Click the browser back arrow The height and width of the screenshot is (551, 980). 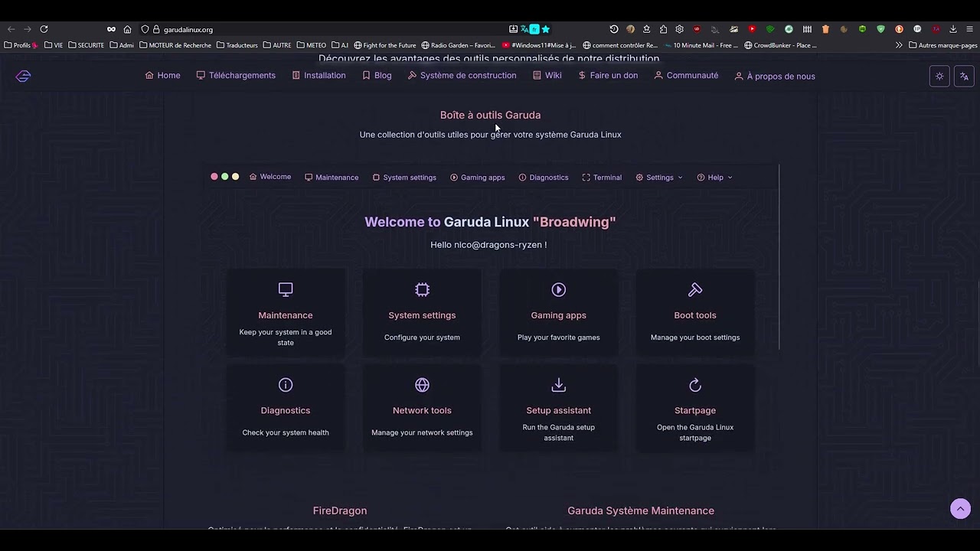click(x=11, y=29)
